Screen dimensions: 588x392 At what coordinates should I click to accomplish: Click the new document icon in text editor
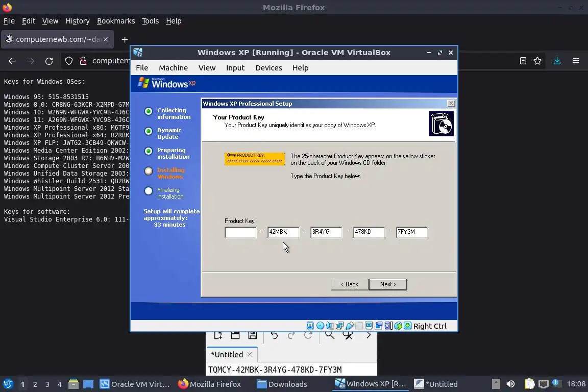click(x=218, y=335)
